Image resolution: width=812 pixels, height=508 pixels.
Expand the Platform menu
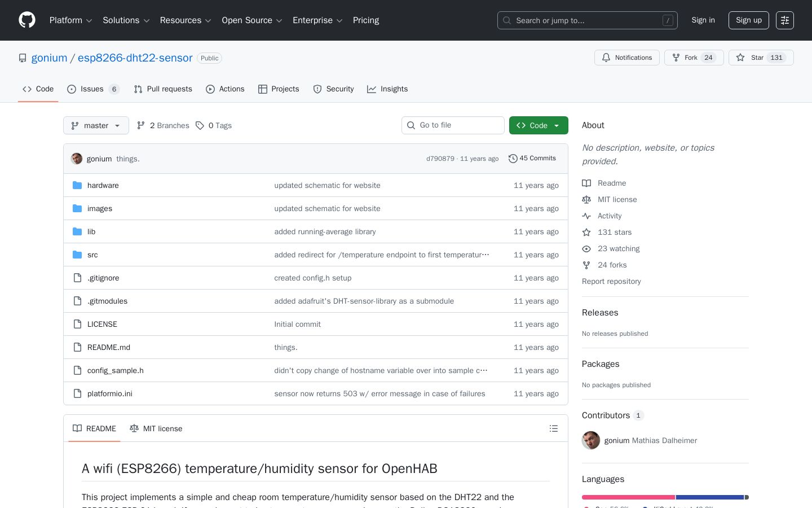(71, 20)
